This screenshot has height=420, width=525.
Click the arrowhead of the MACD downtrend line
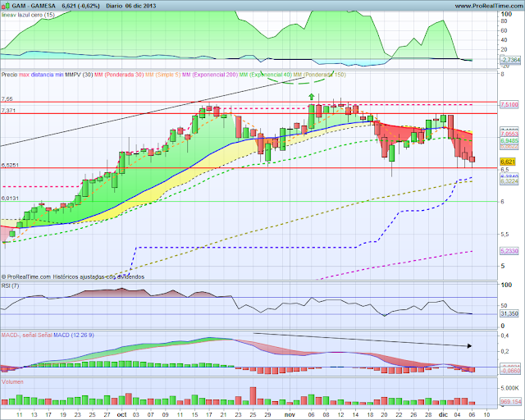[470, 346]
